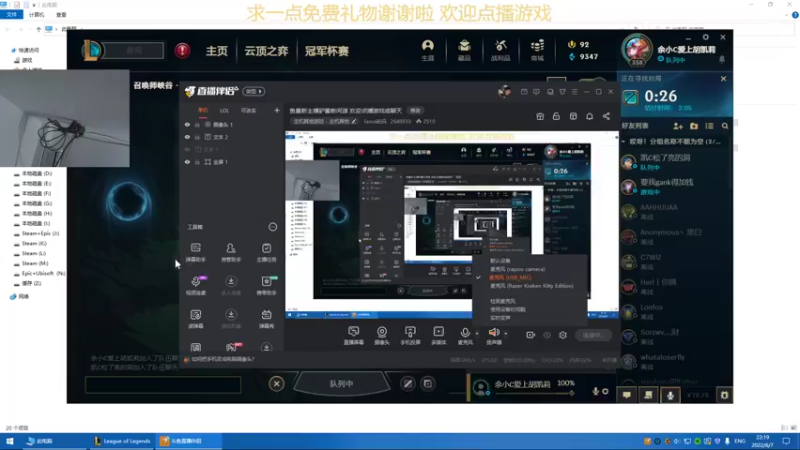Toggle lock on 摄像头 1 source
This screenshot has width=800, height=450.
click(197, 124)
